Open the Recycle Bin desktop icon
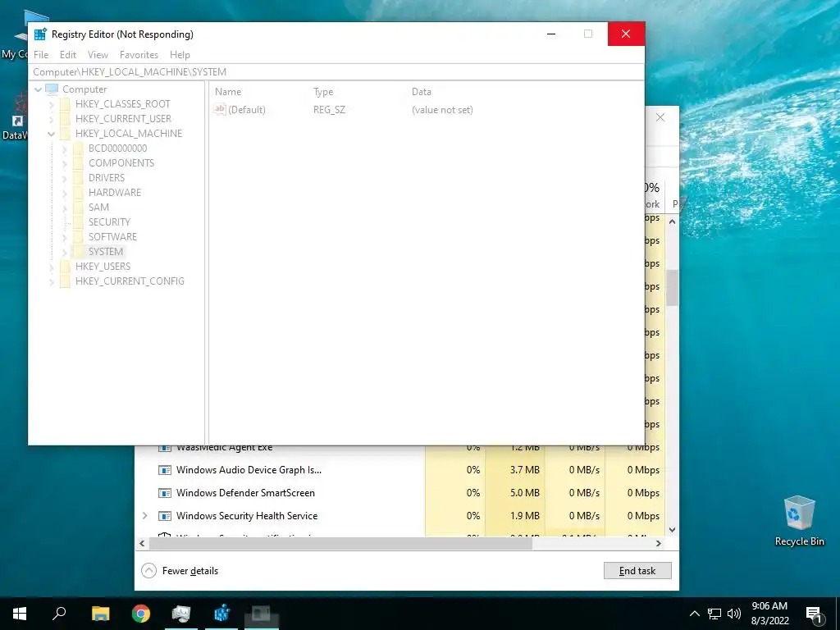 coord(799,521)
